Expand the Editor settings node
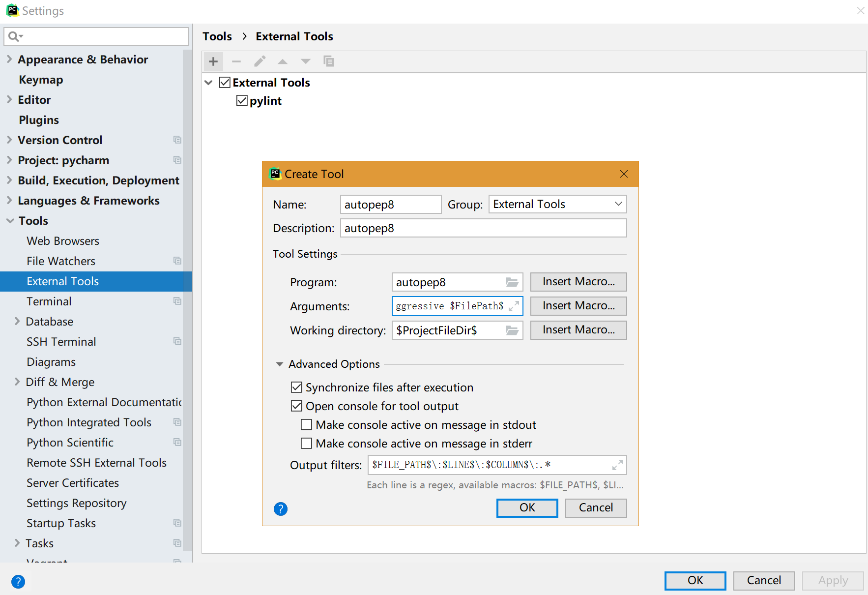The image size is (868, 595). click(9, 99)
